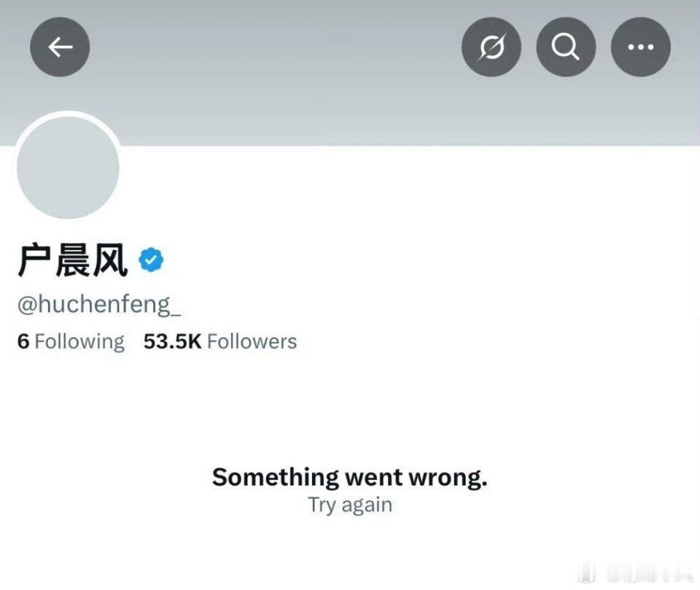Tap the character 户 in the profile name
Image resolution: width=700 pixels, height=590 pixels.
pos(34,260)
